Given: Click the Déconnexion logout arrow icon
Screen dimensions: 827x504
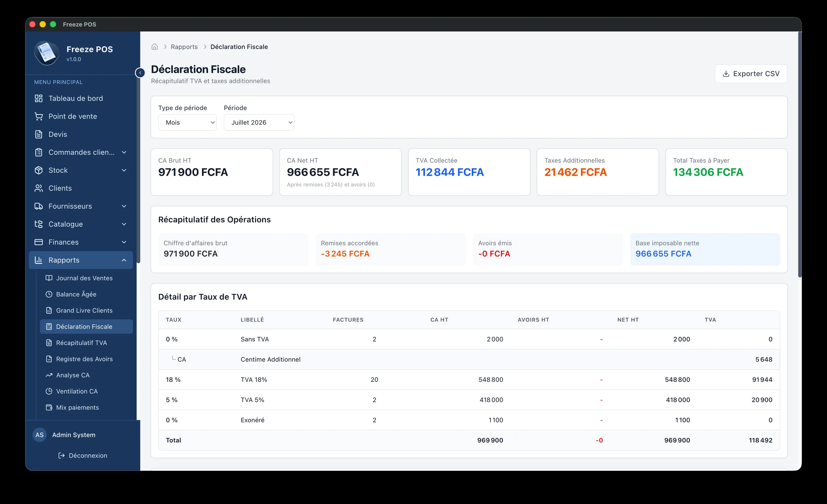Looking at the screenshot, I should point(61,455).
